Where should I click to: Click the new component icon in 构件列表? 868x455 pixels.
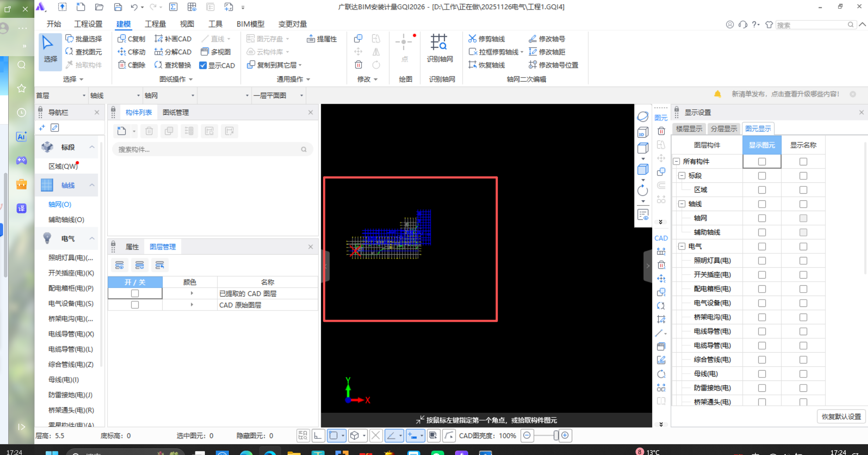click(122, 131)
